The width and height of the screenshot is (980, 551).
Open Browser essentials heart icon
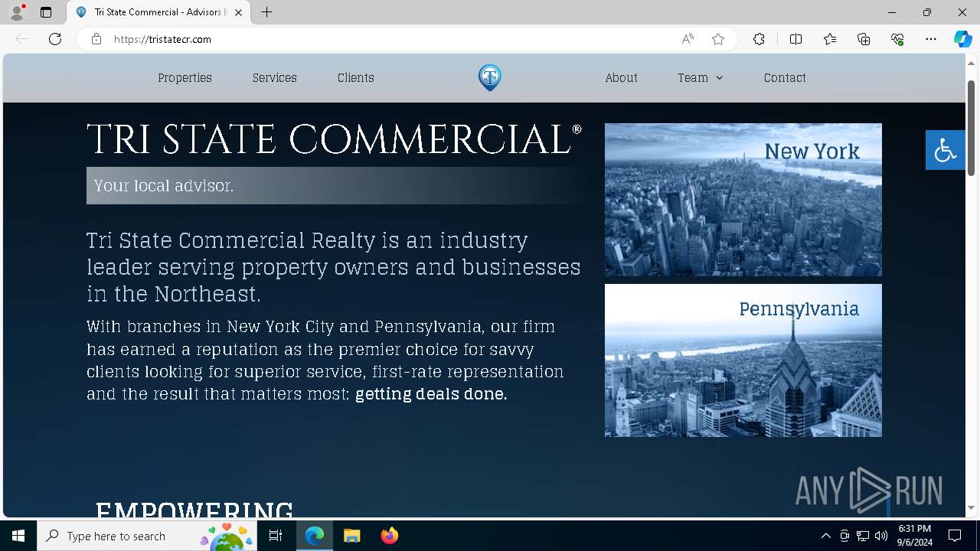coord(897,39)
